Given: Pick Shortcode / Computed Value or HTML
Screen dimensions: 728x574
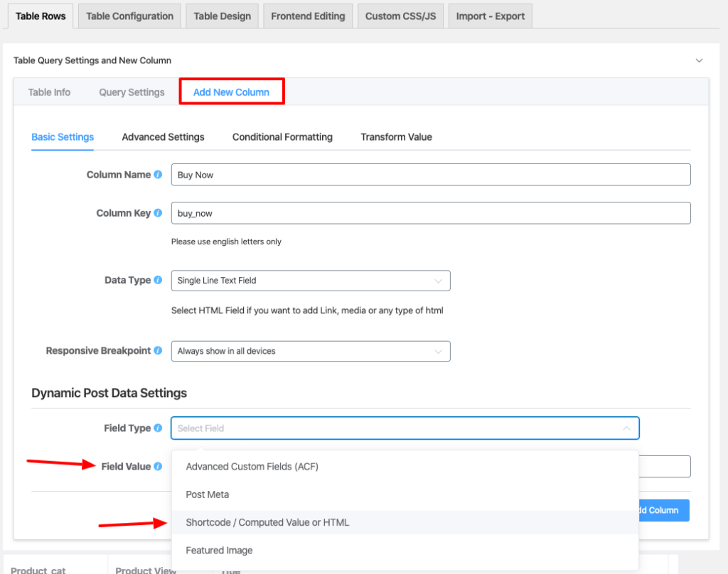Looking at the screenshot, I should pos(267,522).
